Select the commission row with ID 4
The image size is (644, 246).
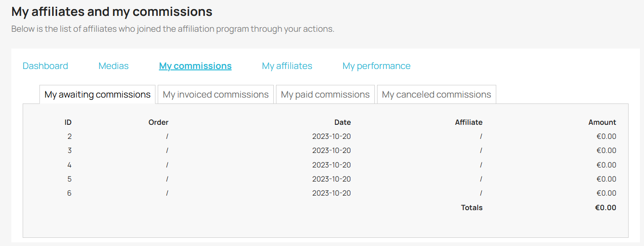point(325,165)
